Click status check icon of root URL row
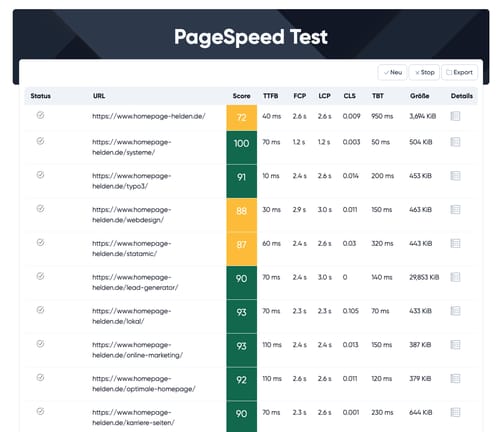This screenshot has width=500, height=432. tap(40, 115)
